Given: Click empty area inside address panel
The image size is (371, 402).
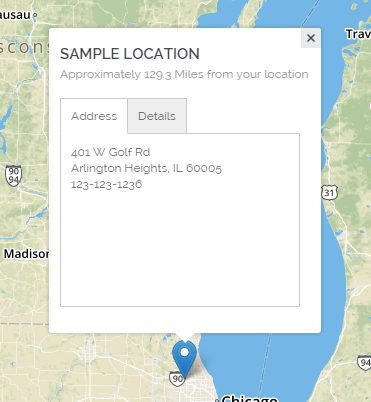Looking at the screenshot, I should point(180,247).
